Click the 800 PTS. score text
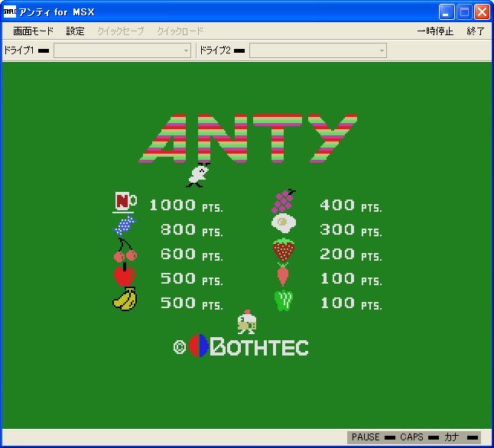494x448 pixels. [x=191, y=230]
